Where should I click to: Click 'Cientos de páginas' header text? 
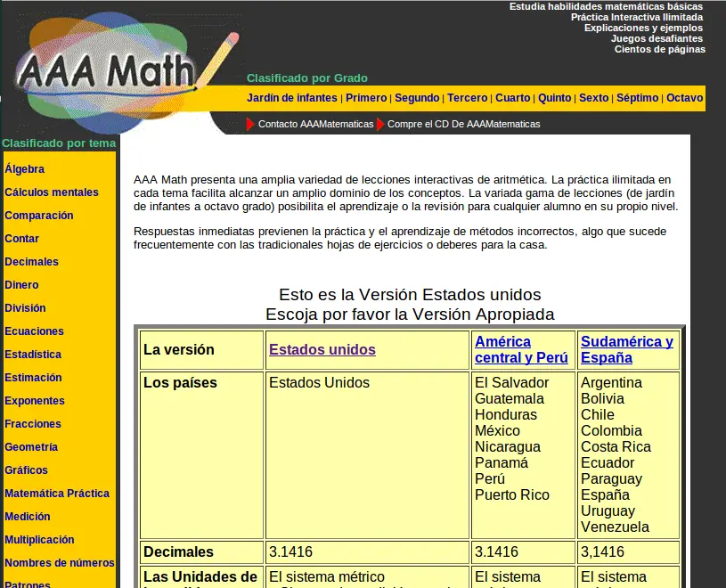click(660, 49)
